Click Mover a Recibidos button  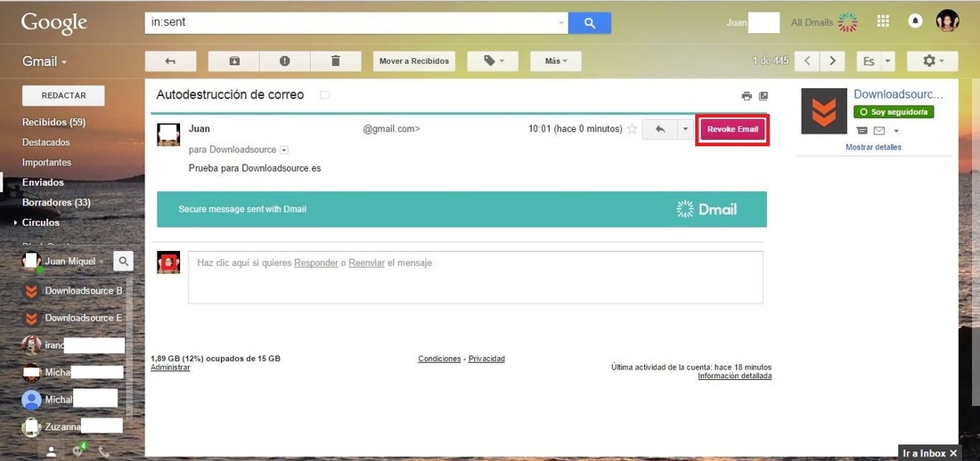point(414,61)
